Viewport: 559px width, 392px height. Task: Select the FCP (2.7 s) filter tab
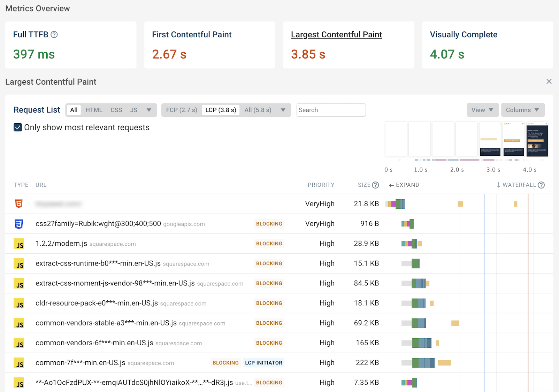(x=181, y=110)
